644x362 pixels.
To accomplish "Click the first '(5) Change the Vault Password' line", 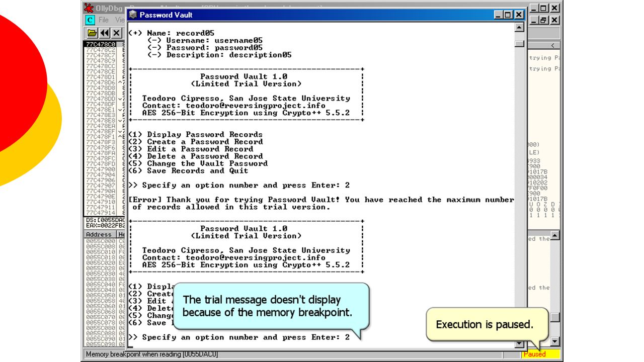I will click(x=198, y=163).
